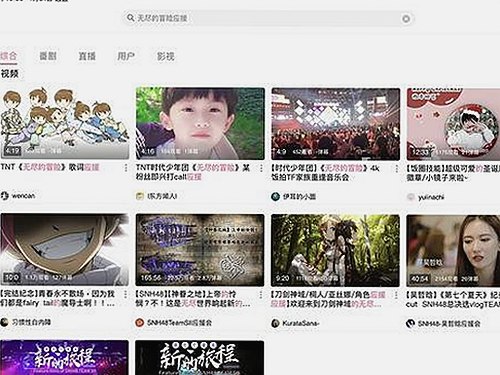500x375 pixels.
Task: Open the purple 新的旅程 thumbnail
Action: pos(64,358)
